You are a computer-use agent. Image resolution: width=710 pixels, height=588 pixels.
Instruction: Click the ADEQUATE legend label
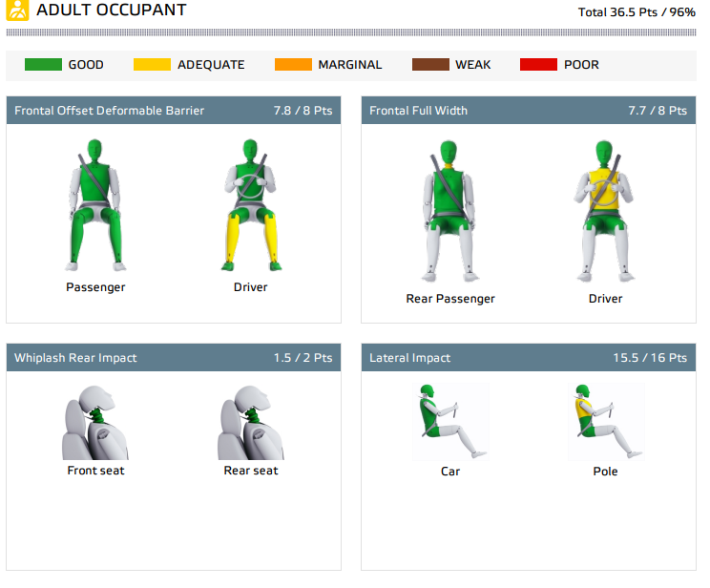click(x=211, y=65)
